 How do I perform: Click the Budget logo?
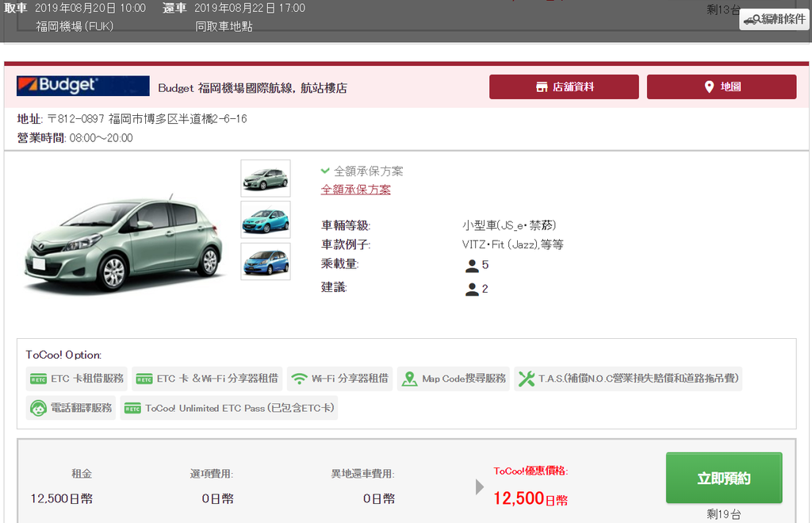[x=82, y=86]
